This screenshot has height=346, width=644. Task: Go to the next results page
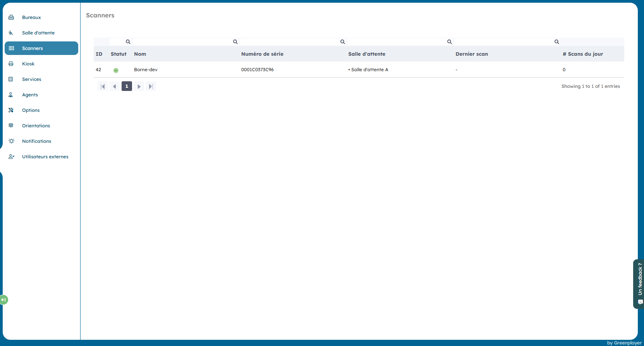[139, 86]
